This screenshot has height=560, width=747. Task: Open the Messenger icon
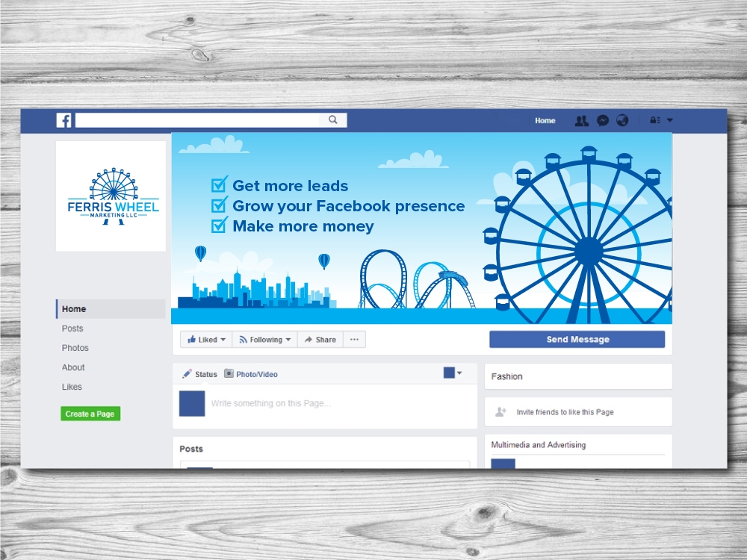pyautogui.click(x=604, y=120)
